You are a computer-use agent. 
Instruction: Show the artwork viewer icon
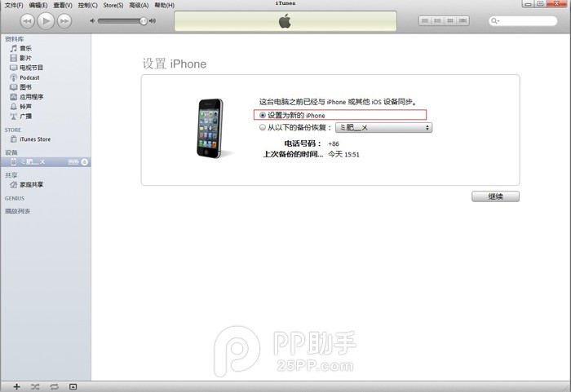click(x=73, y=386)
